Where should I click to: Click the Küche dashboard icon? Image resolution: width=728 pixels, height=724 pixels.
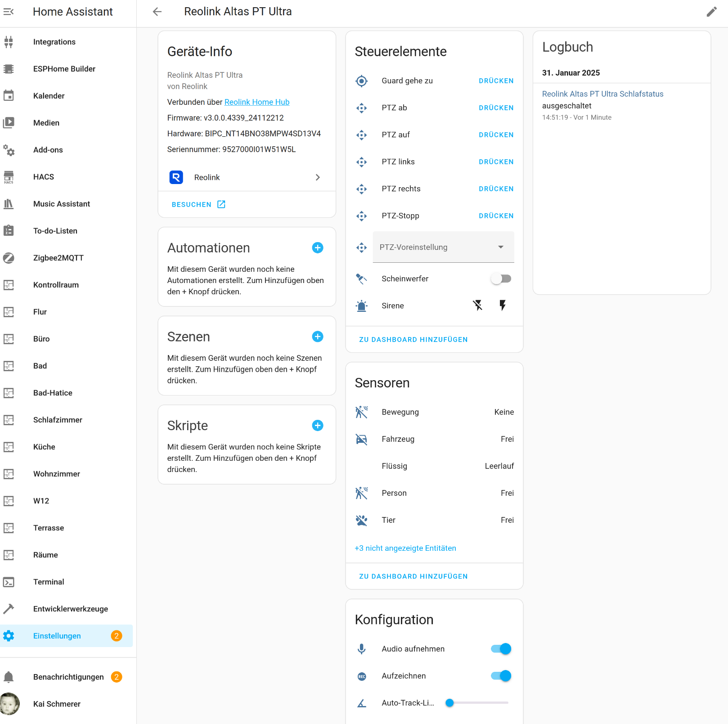coord(9,447)
